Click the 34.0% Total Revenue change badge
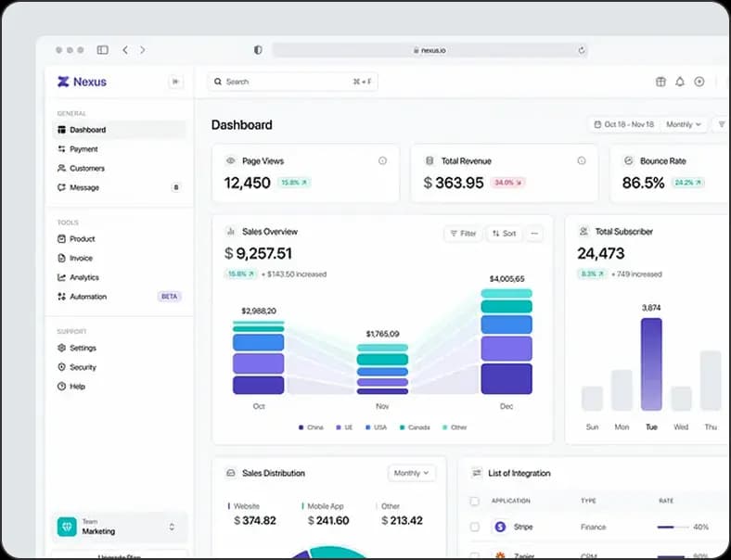 coord(507,183)
